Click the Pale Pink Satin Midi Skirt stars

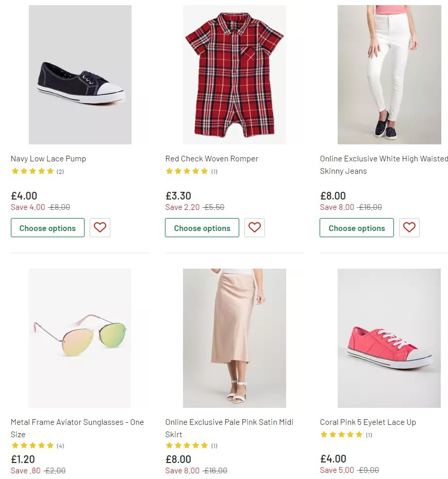[x=187, y=445]
